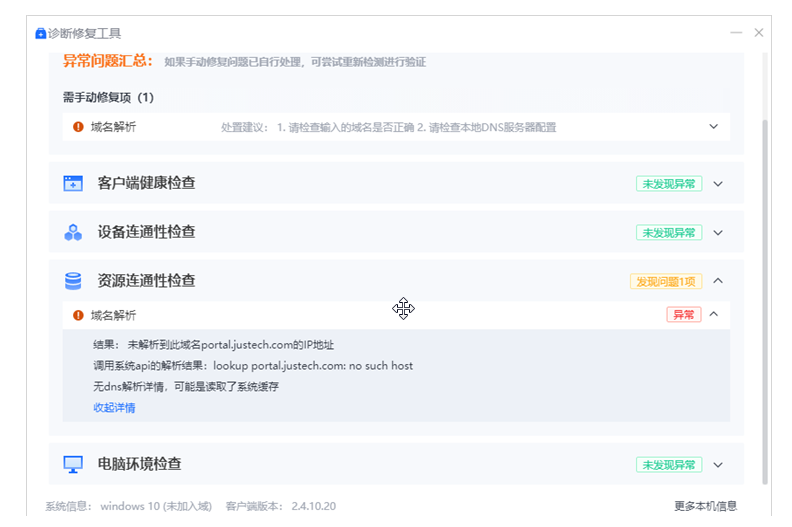Click warning icon in expanded 域名解析 row
Image resolution: width=792 pixels, height=527 pixels.
pos(78,315)
